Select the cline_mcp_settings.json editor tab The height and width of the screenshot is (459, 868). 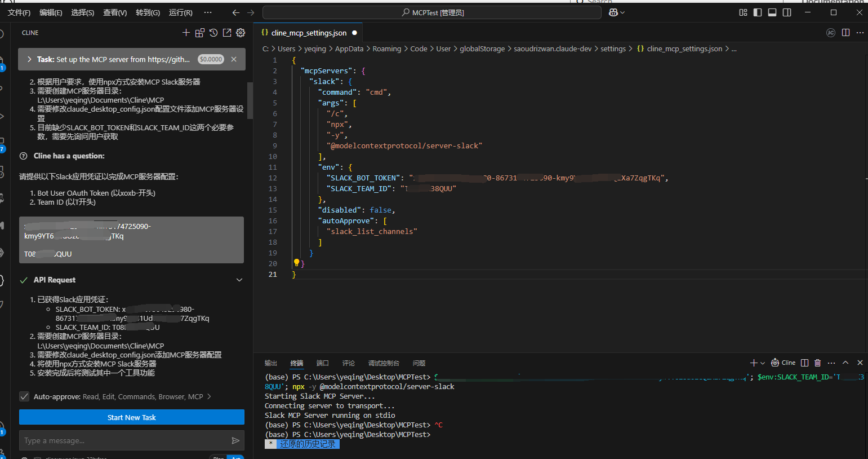pos(309,33)
